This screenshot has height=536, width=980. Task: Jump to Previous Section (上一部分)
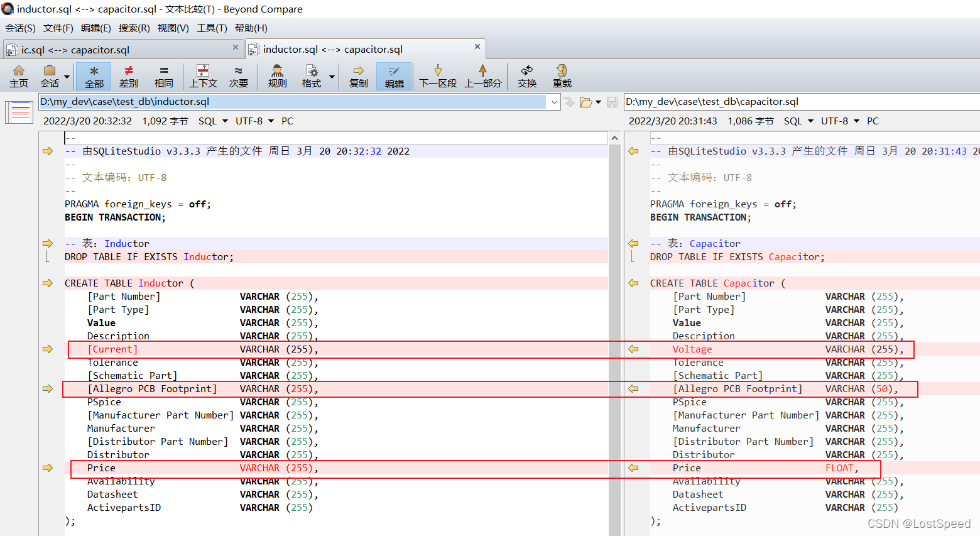[x=482, y=76]
